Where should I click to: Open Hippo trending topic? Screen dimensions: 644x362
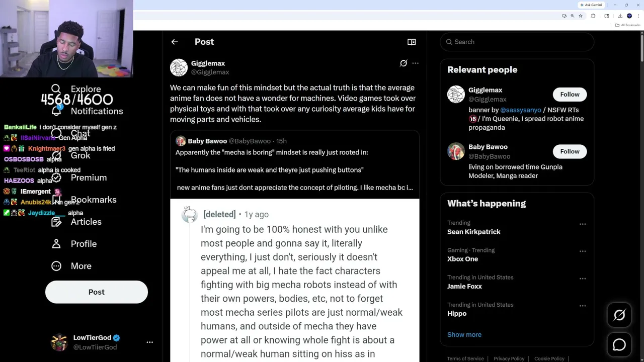click(x=457, y=313)
